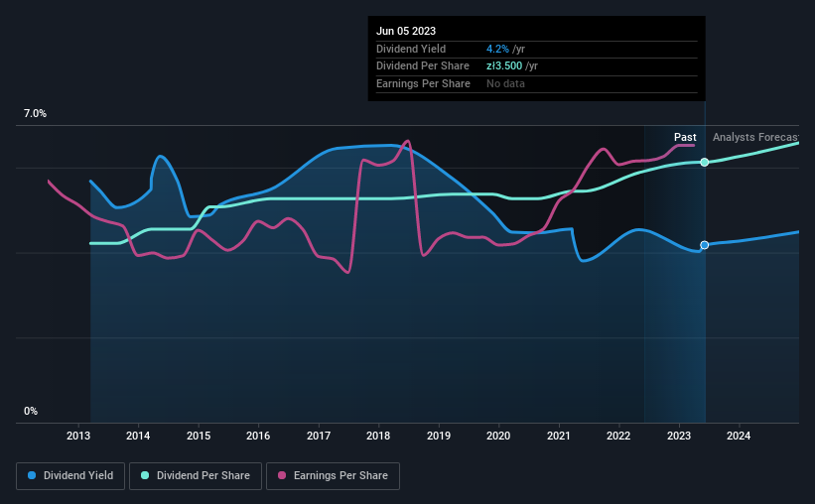This screenshot has width=815, height=504.
Task: Toggle the Earnings Per Share legend button
Action: [x=333, y=476]
